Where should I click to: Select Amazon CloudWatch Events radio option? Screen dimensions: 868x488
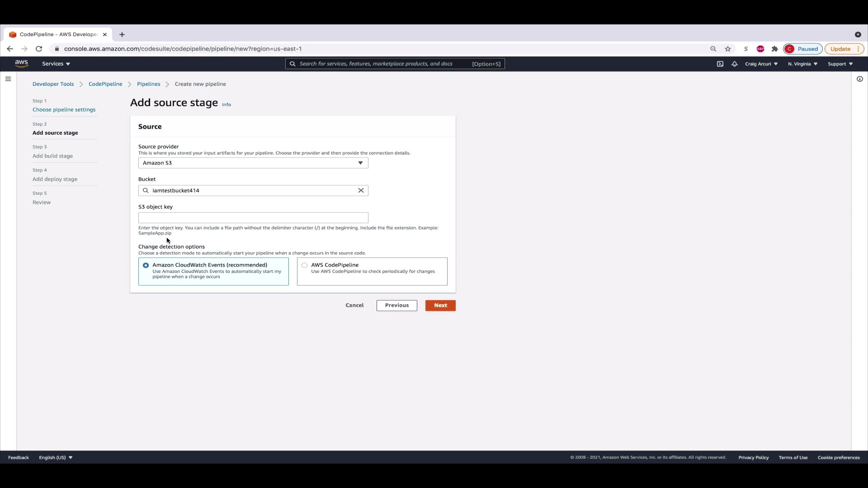[146, 265]
